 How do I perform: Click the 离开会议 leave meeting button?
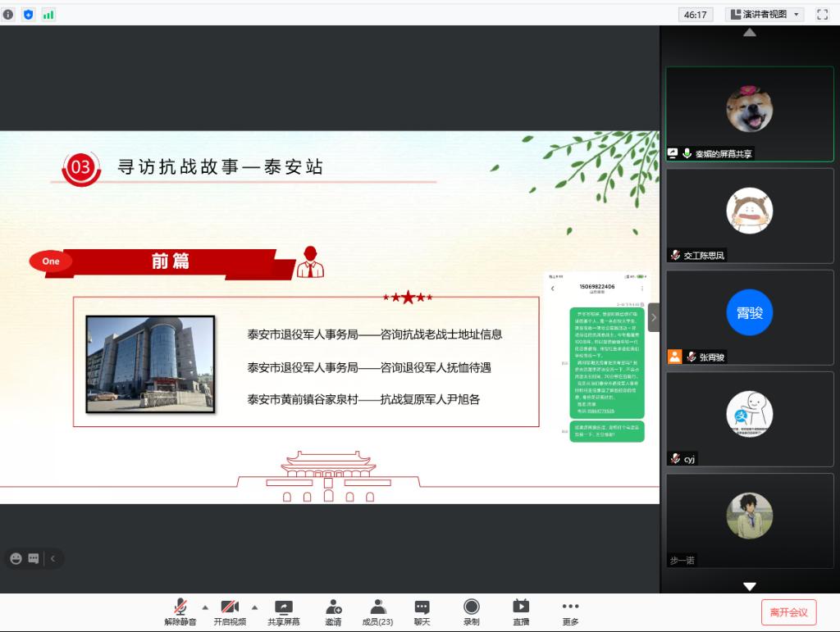[x=788, y=612]
